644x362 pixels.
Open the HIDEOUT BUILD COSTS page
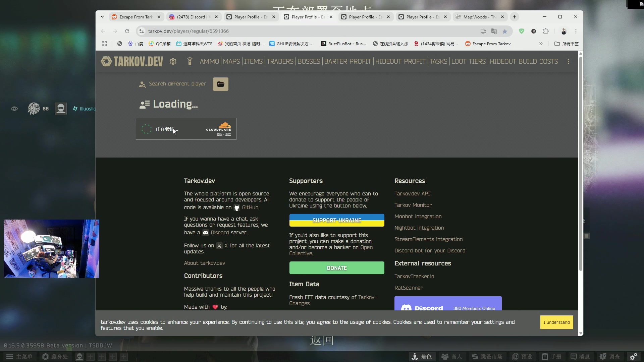(524, 61)
